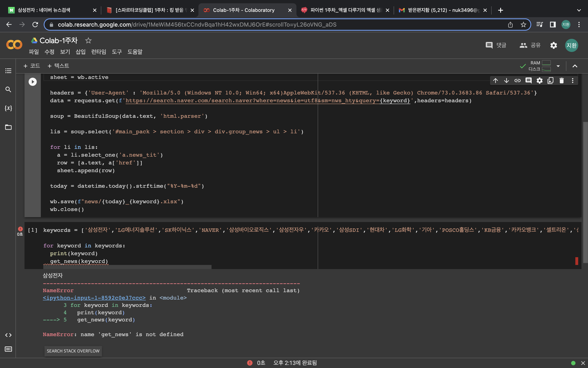Click SEARCH STACK OVERFLOW button
The height and width of the screenshot is (368, 588).
[73, 351]
